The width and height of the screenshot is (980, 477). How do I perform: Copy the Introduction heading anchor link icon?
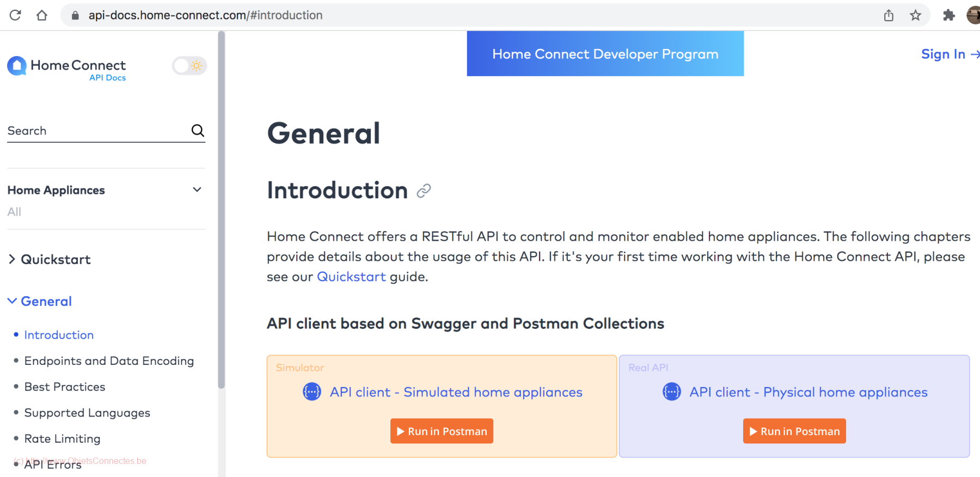coord(424,191)
